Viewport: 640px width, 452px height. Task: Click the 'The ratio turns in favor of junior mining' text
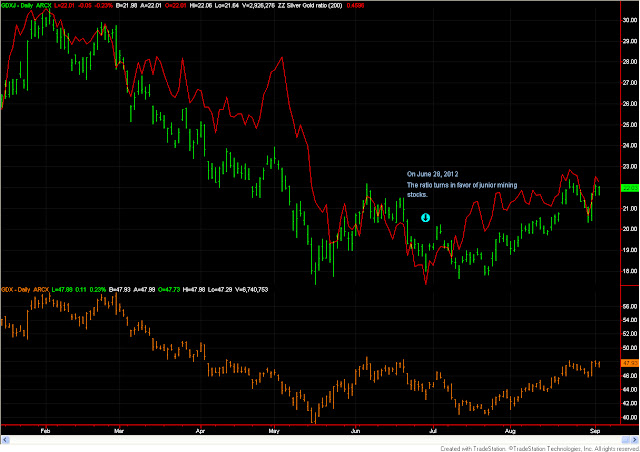(x=462, y=185)
